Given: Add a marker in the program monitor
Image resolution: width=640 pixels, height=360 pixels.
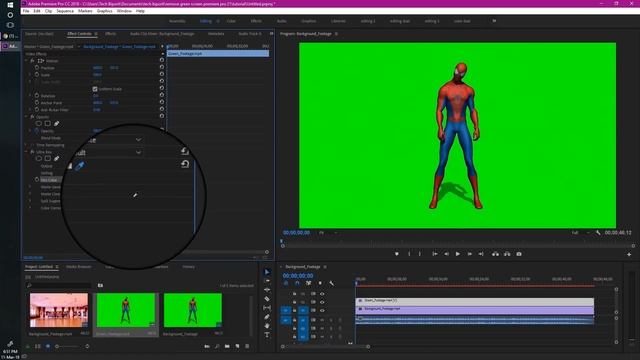Looking at the screenshot, I should click(396, 254).
